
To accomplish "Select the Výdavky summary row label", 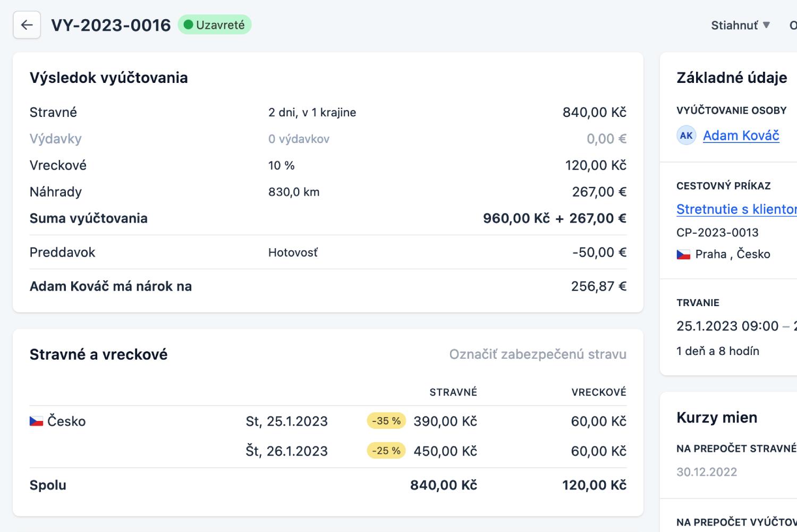I will (55, 139).
